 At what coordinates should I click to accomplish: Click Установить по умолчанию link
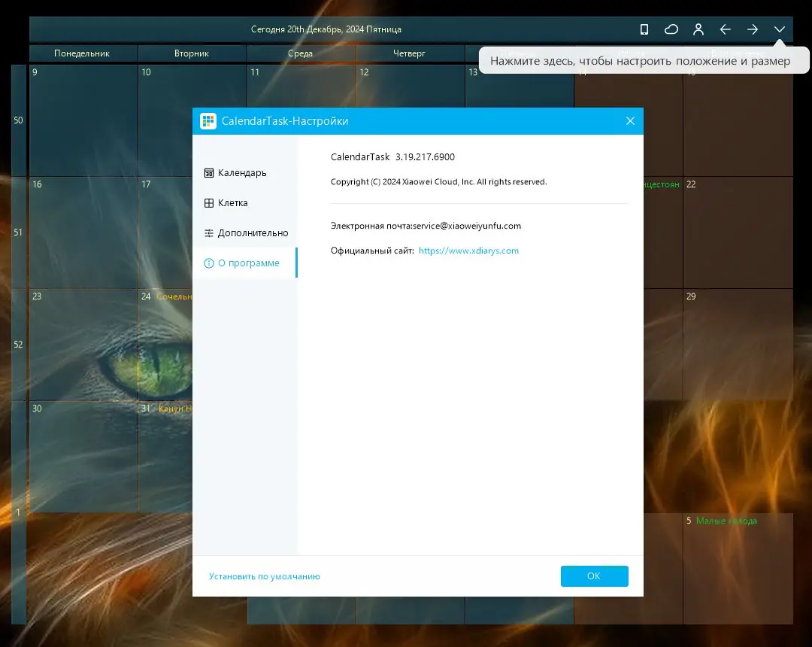click(264, 576)
